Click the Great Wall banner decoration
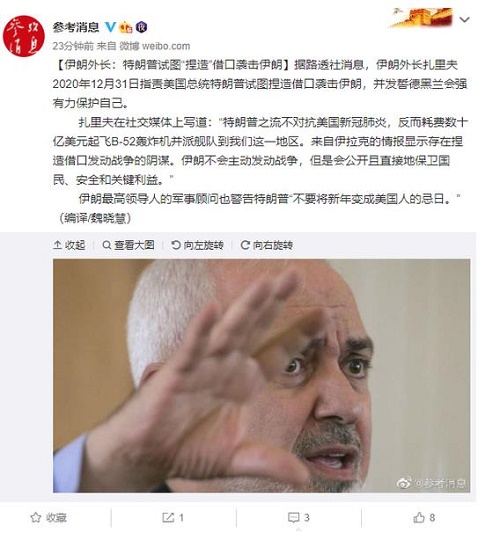This screenshot has height=533, width=500. pyautogui.click(x=420, y=18)
